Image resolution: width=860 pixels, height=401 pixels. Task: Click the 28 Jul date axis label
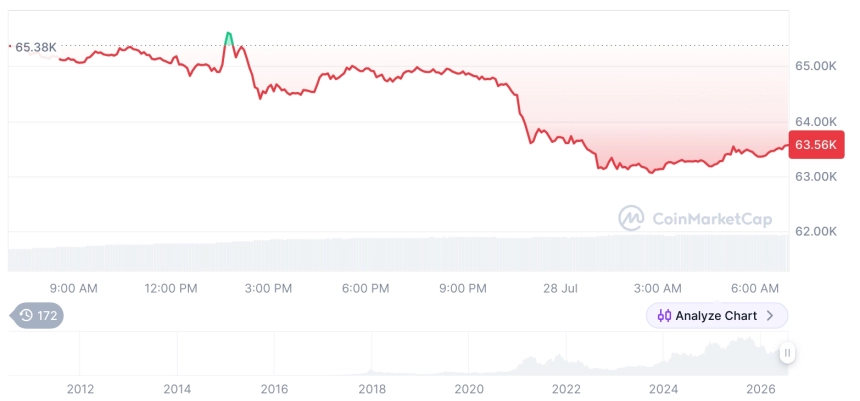(x=561, y=288)
